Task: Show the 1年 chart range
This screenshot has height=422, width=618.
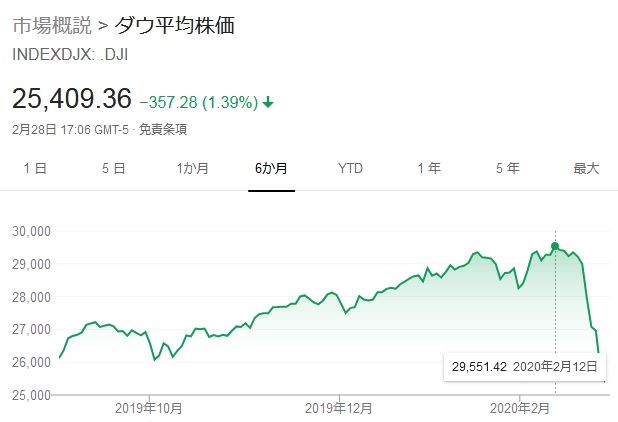Action: (x=429, y=168)
